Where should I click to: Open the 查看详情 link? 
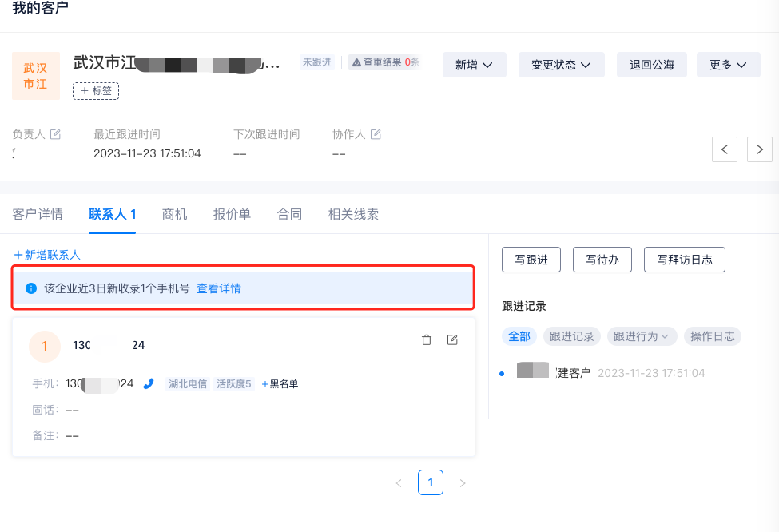[x=219, y=288]
